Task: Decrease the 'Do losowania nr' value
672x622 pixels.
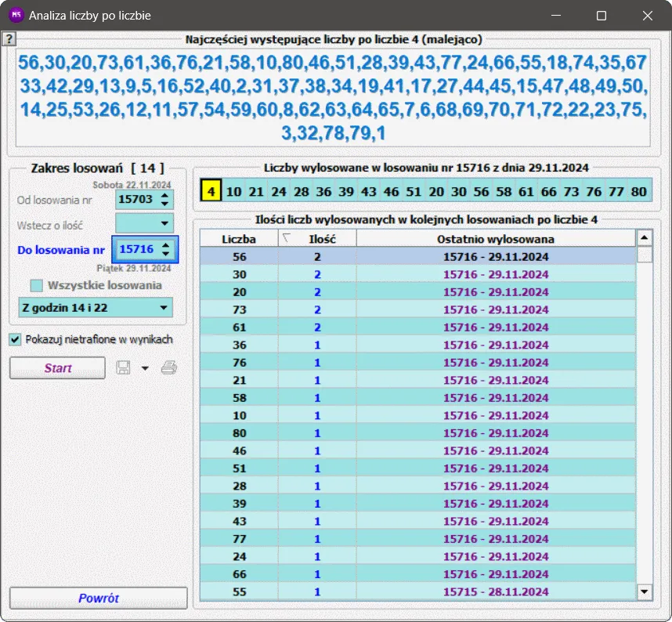Action: pyautogui.click(x=164, y=254)
